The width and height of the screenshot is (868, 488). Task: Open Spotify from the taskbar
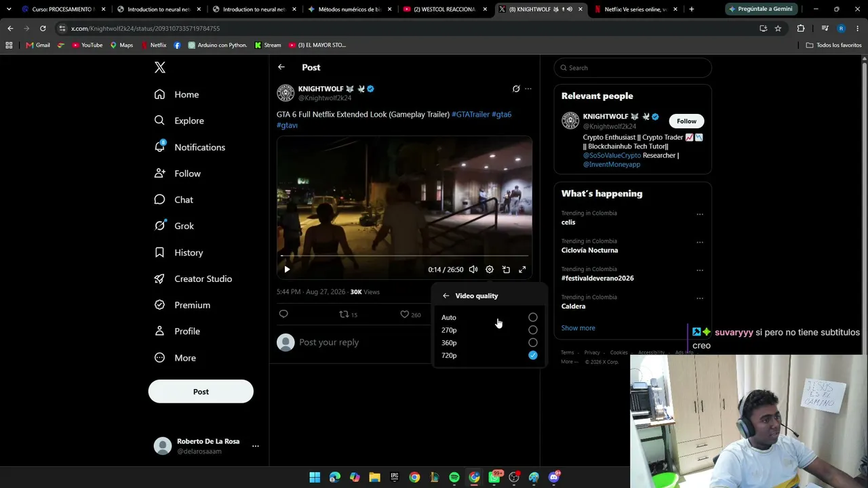click(454, 477)
